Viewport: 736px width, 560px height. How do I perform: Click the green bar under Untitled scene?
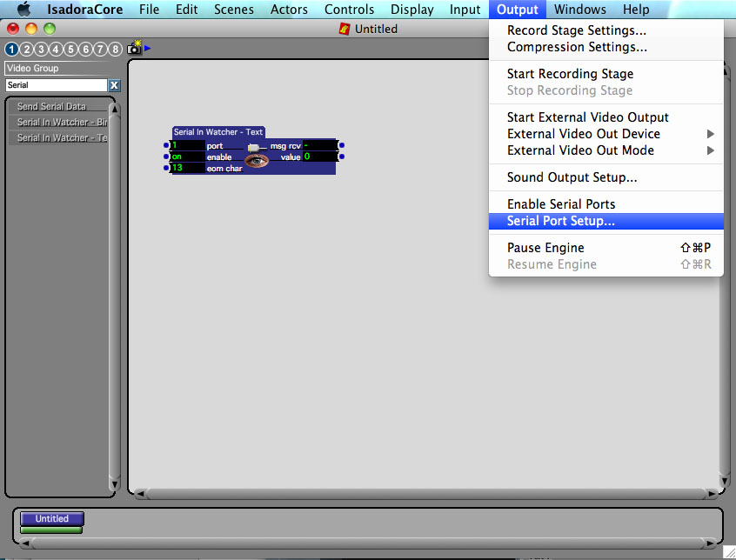tap(51, 530)
